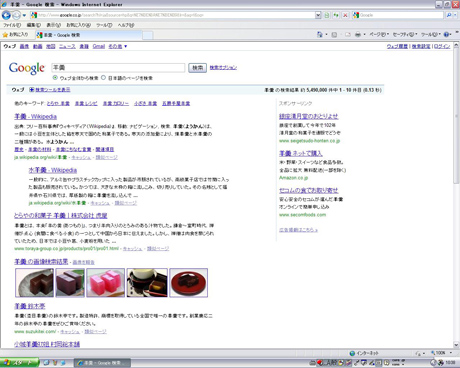460x368 pixels.
Task: Go forward with the IE Forward arrow
Action: tap(16, 15)
